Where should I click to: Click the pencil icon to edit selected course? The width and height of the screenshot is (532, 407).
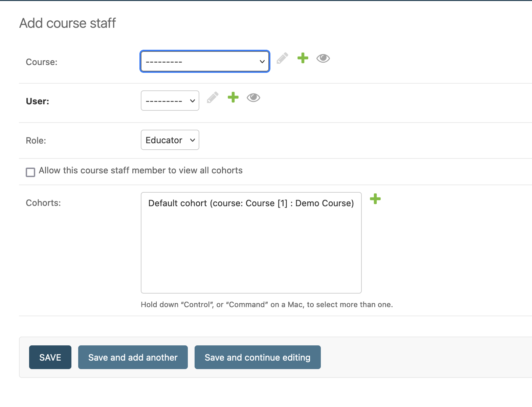pos(282,58)
